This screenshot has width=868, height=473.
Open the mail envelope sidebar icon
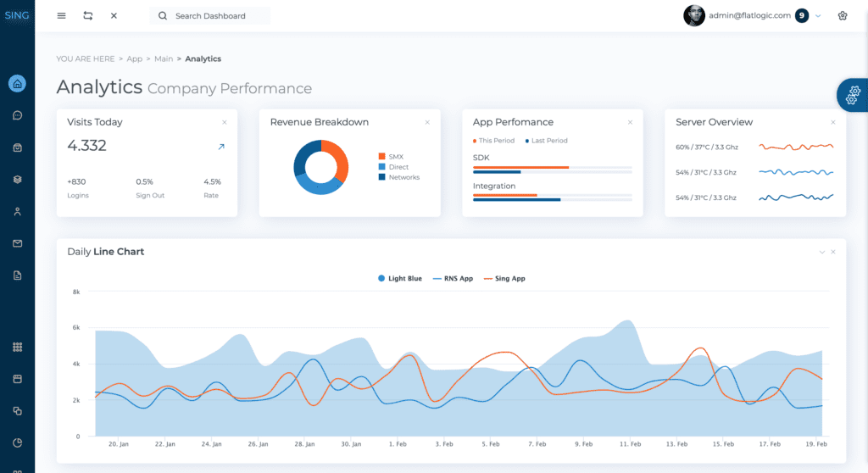17,243
